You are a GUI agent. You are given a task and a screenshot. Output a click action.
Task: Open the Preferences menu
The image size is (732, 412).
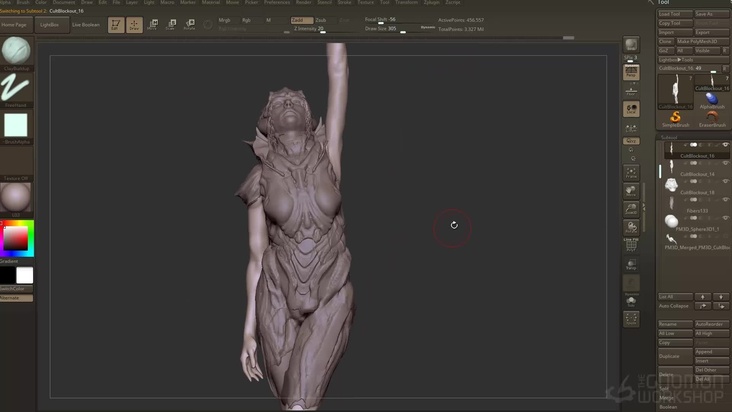coord(277,2)
